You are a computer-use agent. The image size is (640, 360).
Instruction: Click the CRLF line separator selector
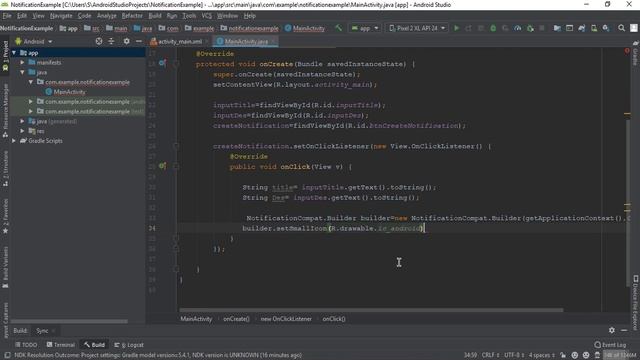pyautogui.click(x=490, y=355)
